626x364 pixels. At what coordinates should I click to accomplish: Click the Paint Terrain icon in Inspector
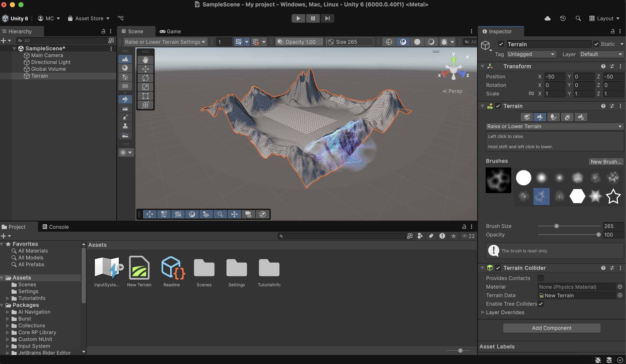[x=540, y=117]
